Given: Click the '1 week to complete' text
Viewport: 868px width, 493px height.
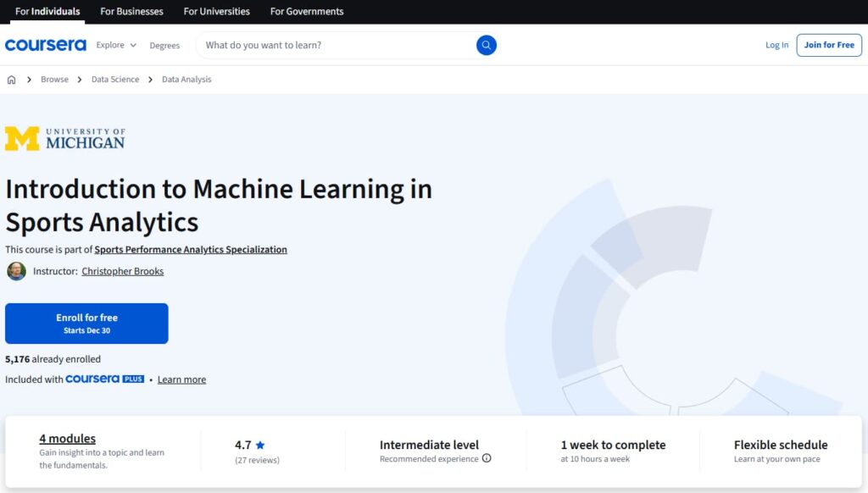Looking at the screenshot, I should [x=613, y=445].
